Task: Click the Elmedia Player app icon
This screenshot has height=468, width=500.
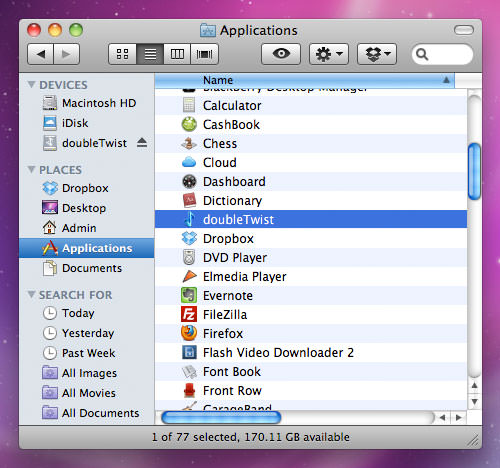Action: [189, 276]
